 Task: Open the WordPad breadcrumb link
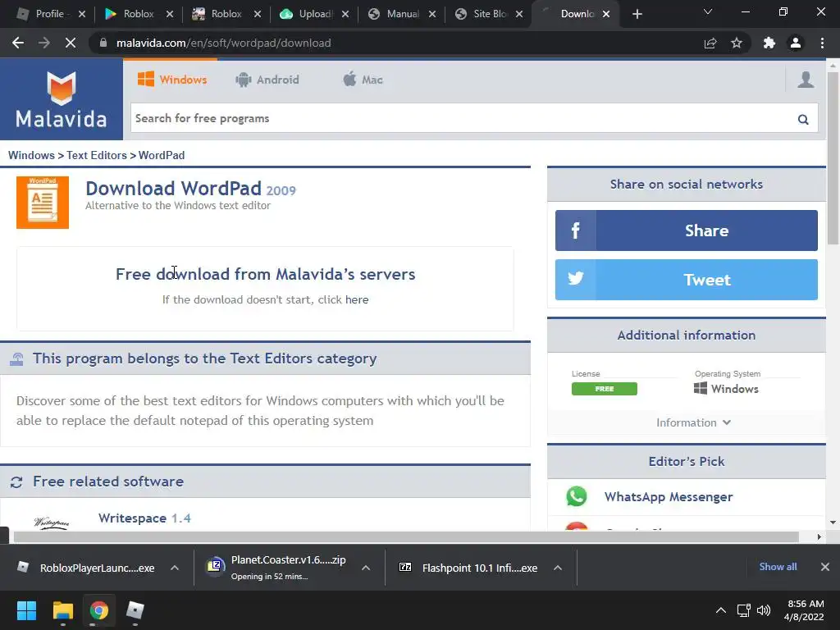[162, 155]
